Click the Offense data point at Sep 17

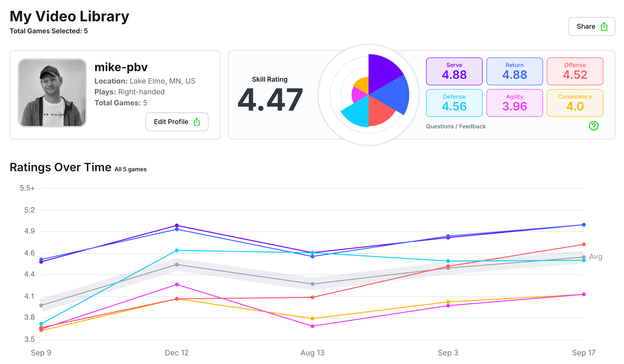[x=584, y=245]
